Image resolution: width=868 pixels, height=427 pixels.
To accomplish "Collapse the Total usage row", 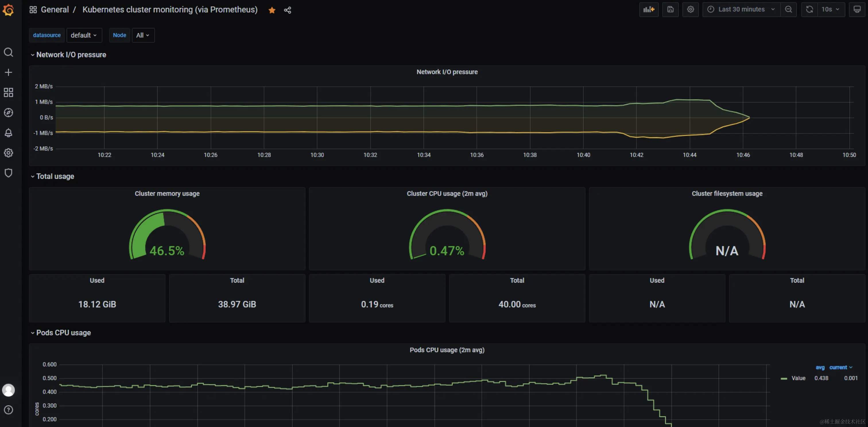I will (x=52, y=176).
